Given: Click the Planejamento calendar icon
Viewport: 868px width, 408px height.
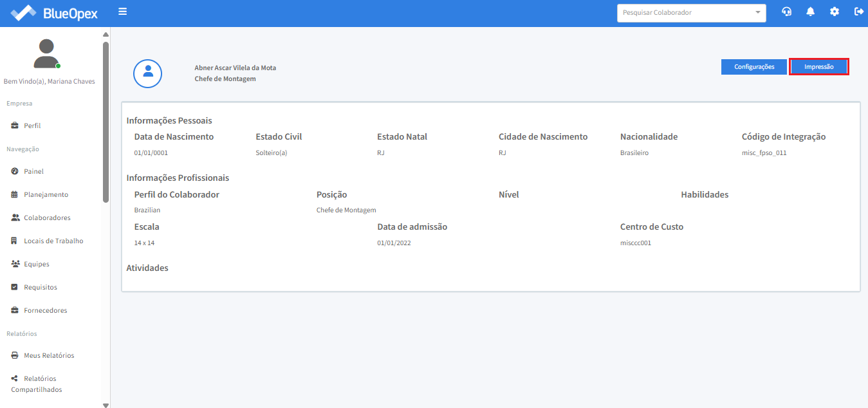Looking at the screenshot, I should (x=15, y=194).
